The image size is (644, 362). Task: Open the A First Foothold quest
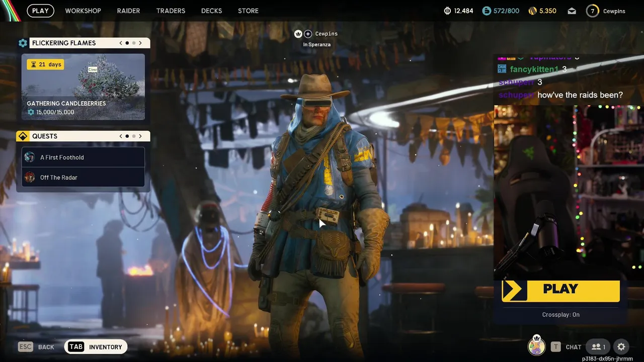(83, 157)
